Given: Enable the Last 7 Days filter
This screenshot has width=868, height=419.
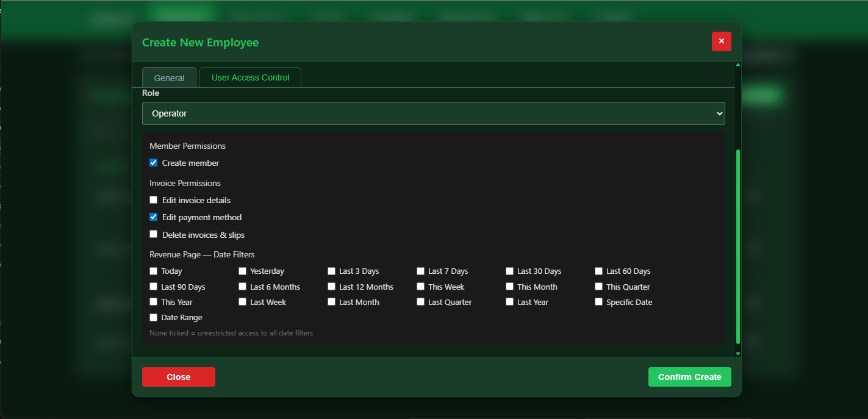Looking at the screenshot, I should click(420, 271).
